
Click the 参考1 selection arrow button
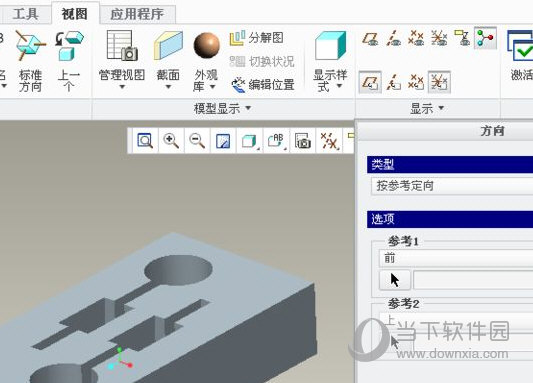395,280
